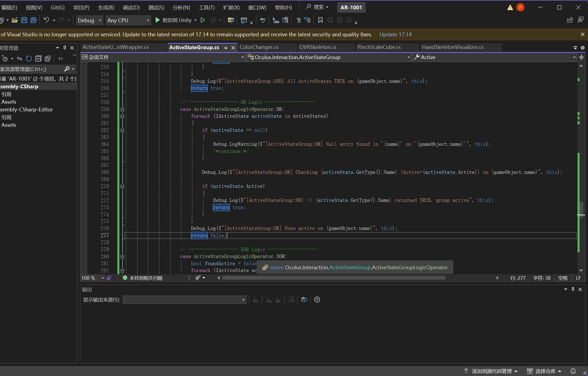Open the Git(G) menu

tap(58, 7)
